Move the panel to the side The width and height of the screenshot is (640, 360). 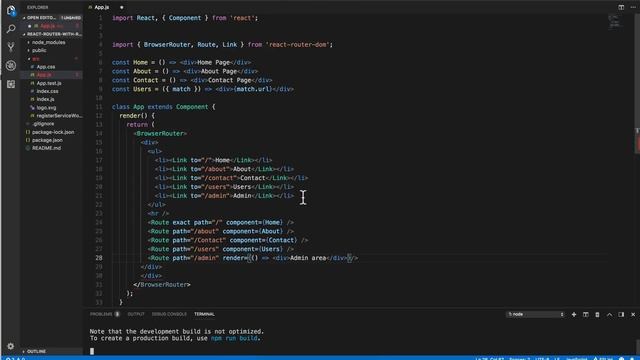[621, 314]
